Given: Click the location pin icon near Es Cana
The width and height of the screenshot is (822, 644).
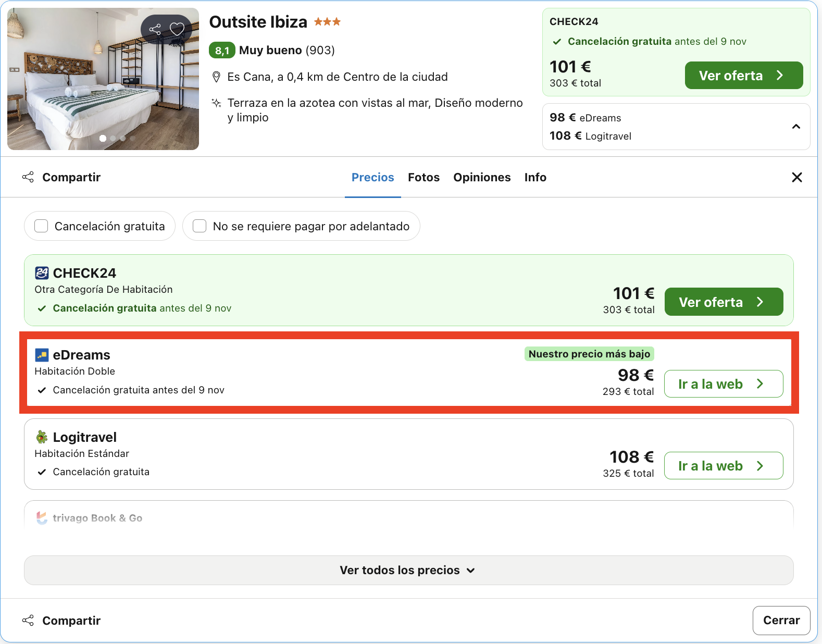Looking at the screenshot, I should coord(217,77).
